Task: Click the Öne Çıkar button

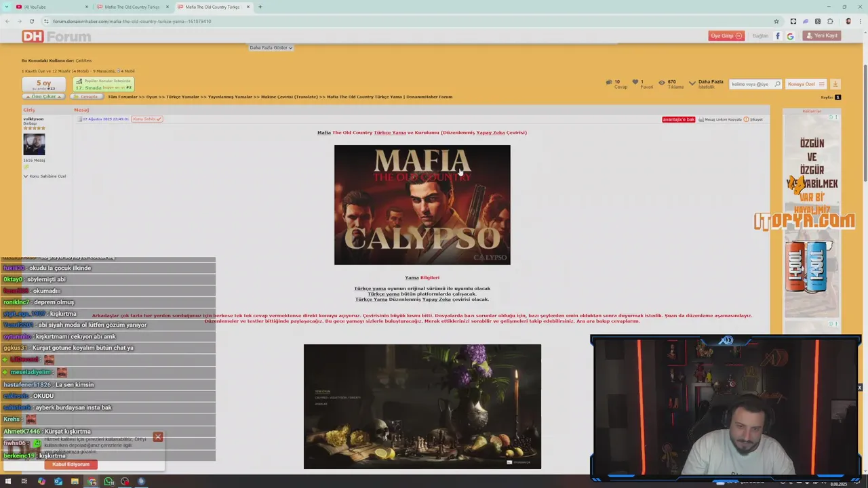Action: [x=44, y=96]
